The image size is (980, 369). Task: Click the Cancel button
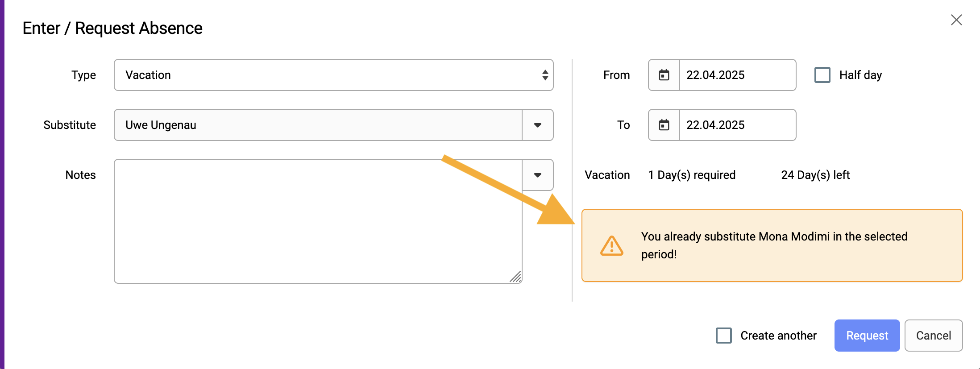(x=934, y=336)
